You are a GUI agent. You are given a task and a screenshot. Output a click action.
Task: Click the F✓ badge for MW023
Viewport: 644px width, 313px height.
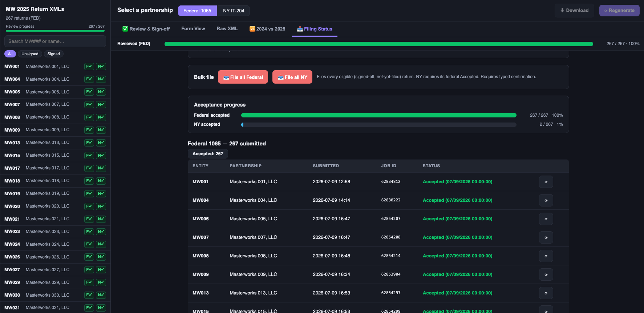[x=89, y=232]
